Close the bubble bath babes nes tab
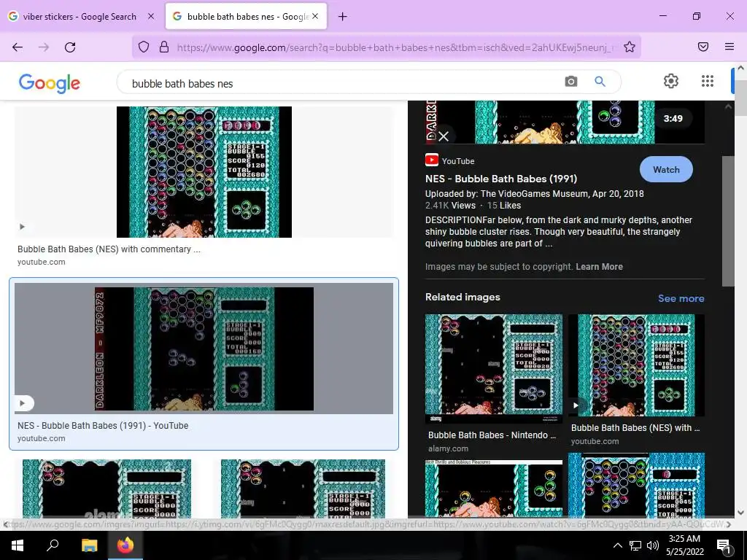This screenshot has width=747, height=560. point(315,16)
